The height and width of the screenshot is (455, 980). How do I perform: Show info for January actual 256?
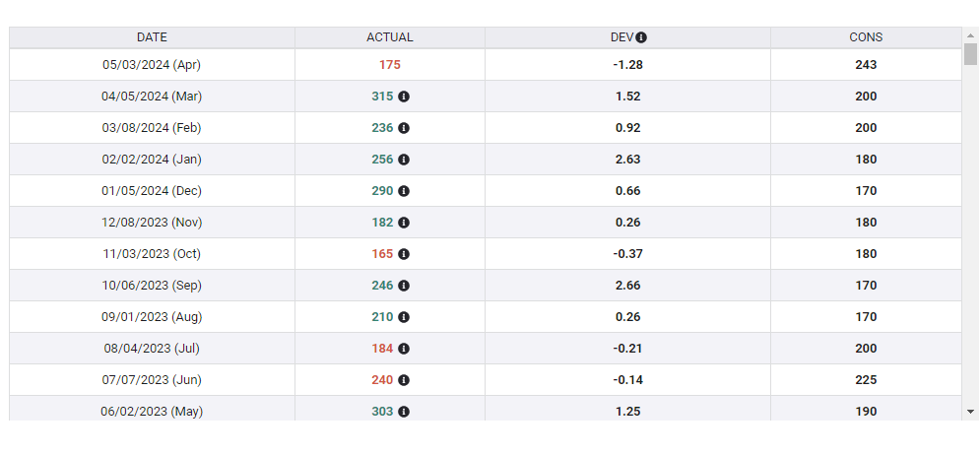click(x=404, y=160)
